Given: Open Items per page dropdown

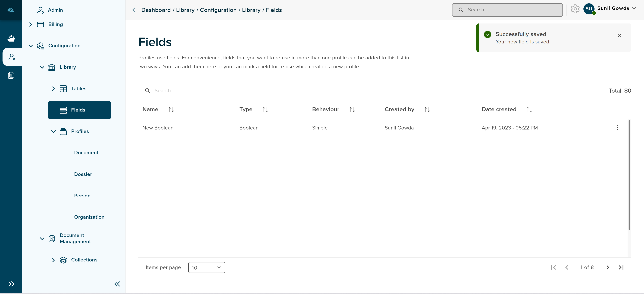Looking at the screenshot, I should click(207, 268).
